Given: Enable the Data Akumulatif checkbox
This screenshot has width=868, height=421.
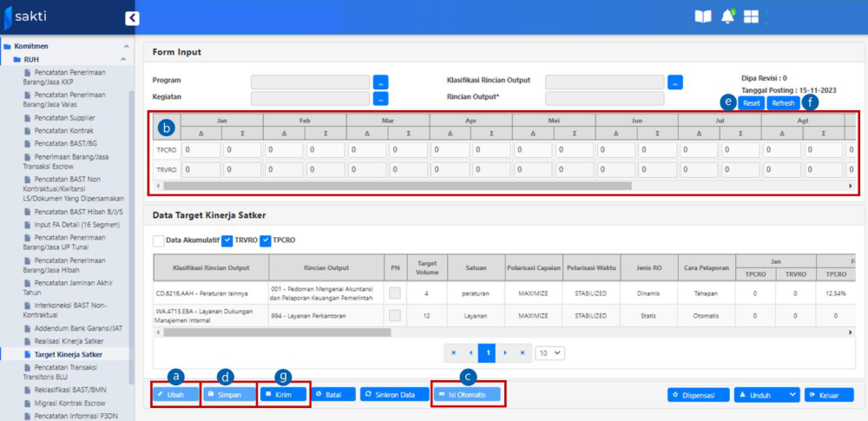Looking at the screenshot, I should coord(158,240).
